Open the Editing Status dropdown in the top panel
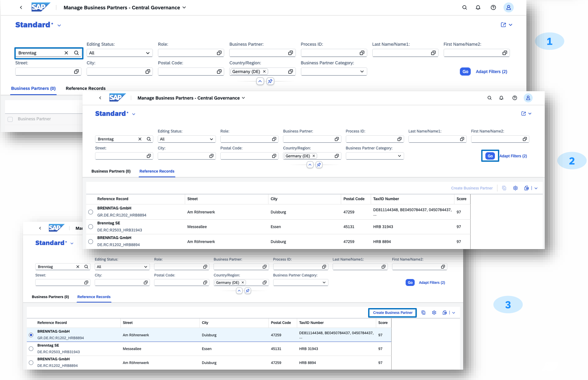The image size is (588, 380). (119, 53)
